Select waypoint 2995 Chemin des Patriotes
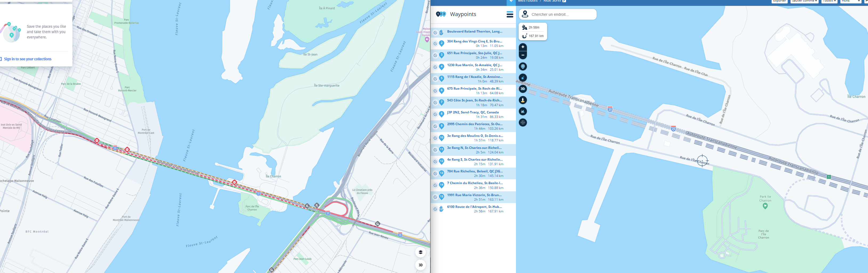868x273 pixels. [473, 126]
